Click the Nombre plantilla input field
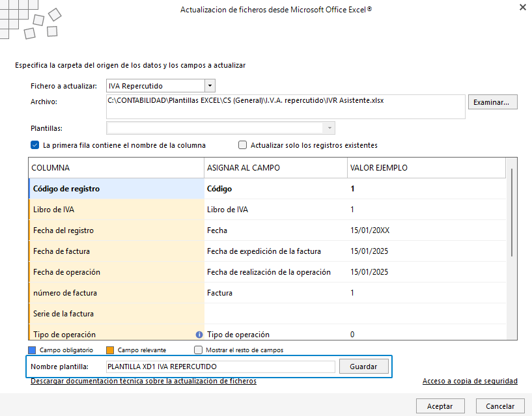 coord(221,367)
